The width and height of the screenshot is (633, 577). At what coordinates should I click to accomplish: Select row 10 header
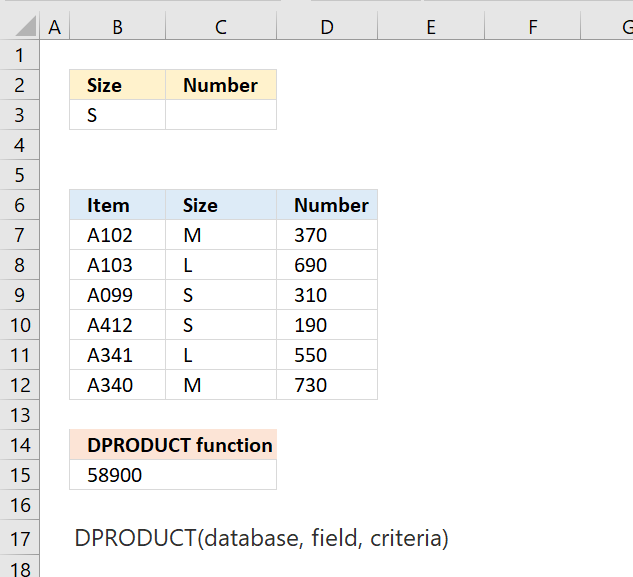tap(19, 325)
